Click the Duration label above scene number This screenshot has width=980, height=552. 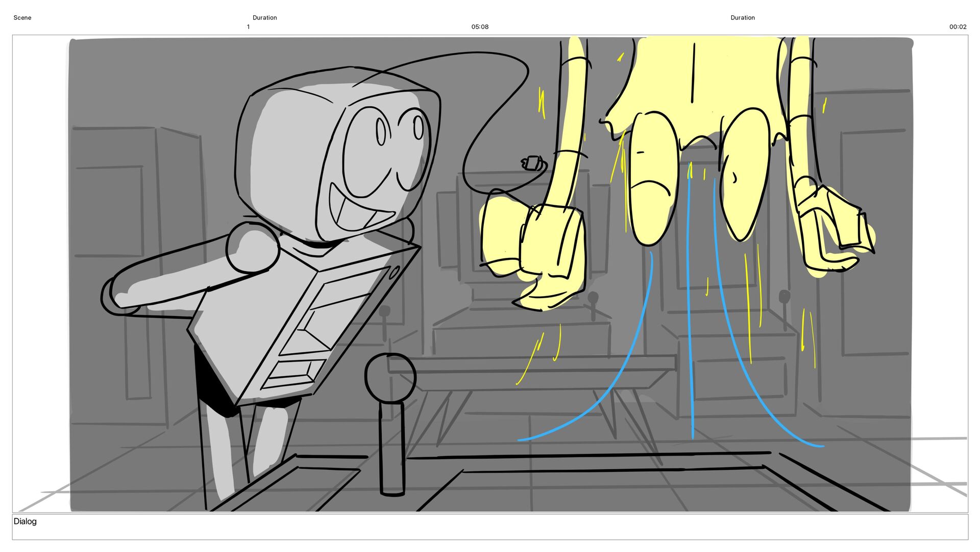coord(265,17)
